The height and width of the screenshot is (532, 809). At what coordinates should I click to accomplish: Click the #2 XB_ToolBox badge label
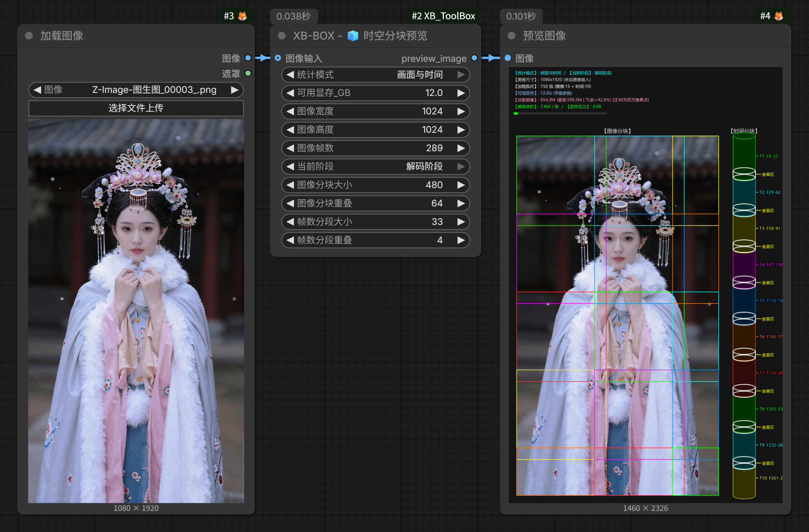[x=443, y=16]
